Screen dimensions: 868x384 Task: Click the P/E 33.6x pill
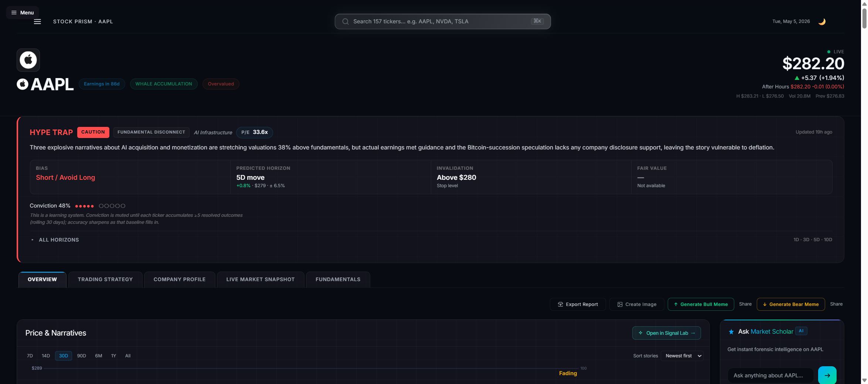(254, 132)
